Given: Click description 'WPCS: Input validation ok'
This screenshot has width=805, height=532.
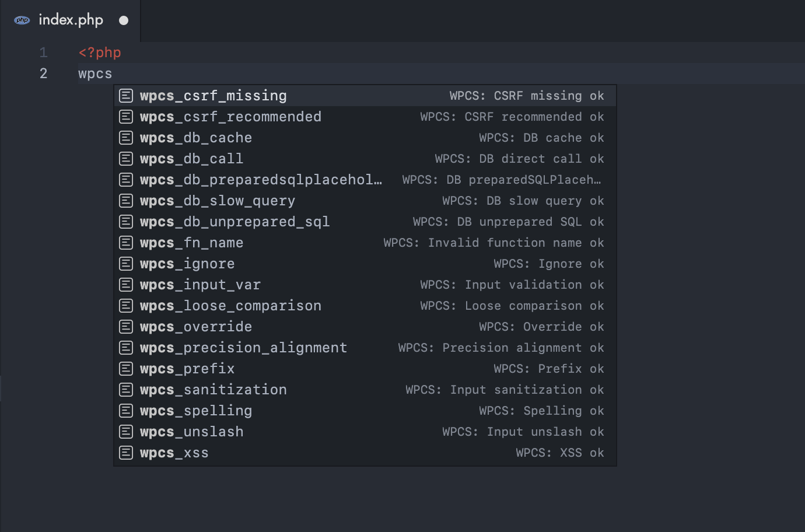Looking at the screenshot, I should tap(512, 285).
